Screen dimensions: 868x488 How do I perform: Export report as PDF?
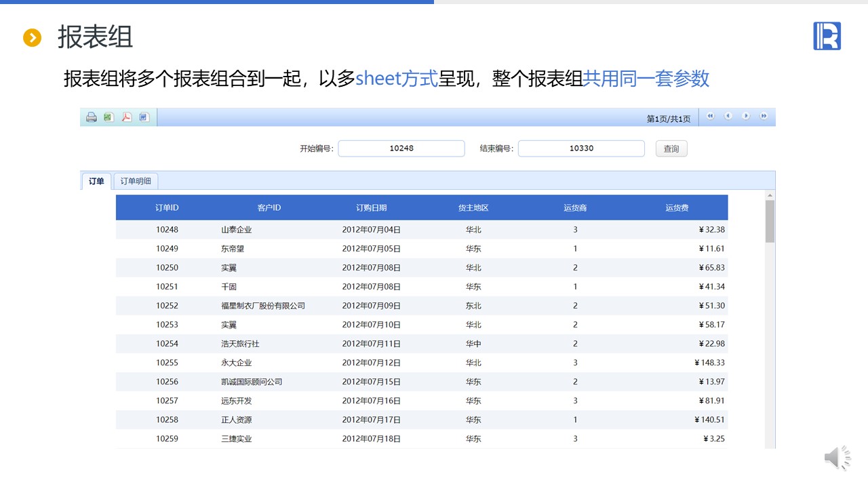[126, 117]
